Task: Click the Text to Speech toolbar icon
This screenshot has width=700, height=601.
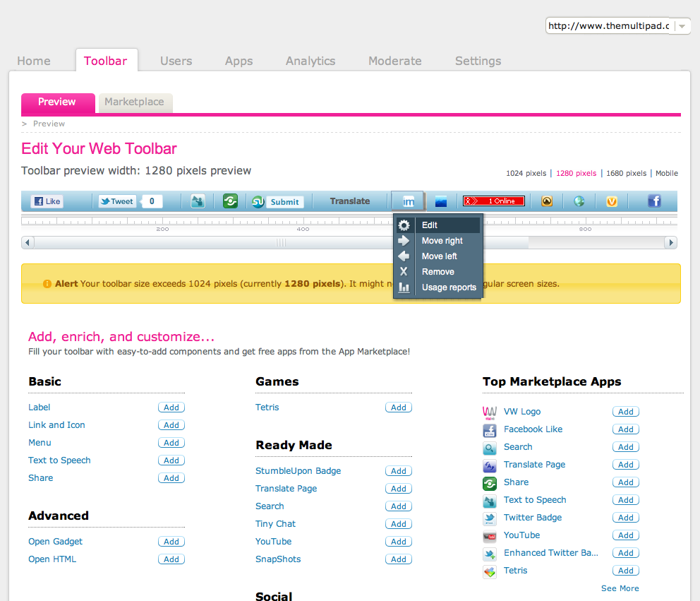Action: point(198,201)
